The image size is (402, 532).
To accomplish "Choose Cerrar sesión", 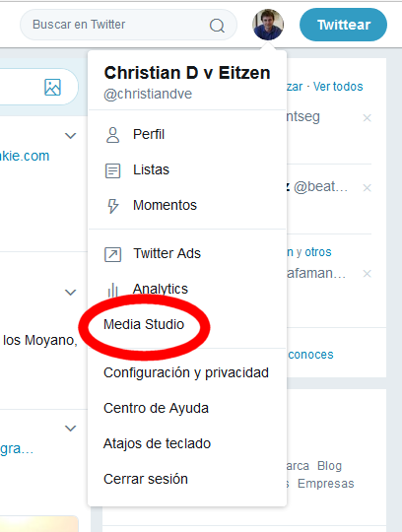I will 146,479.
